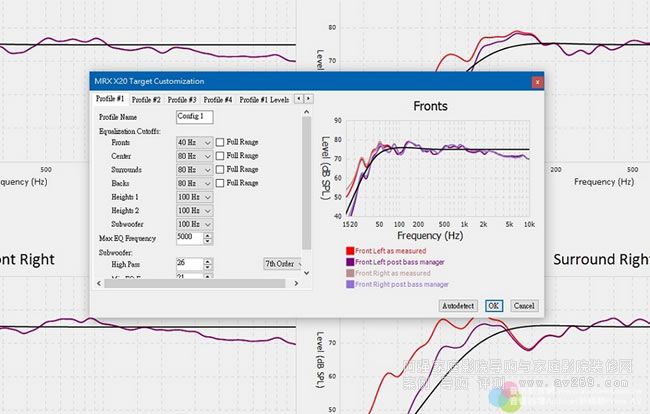Increase the Max EQ Frequency spinner value
Image resolution: width=650 pixels, height=414 pixels.
click(x=208, y=233)
